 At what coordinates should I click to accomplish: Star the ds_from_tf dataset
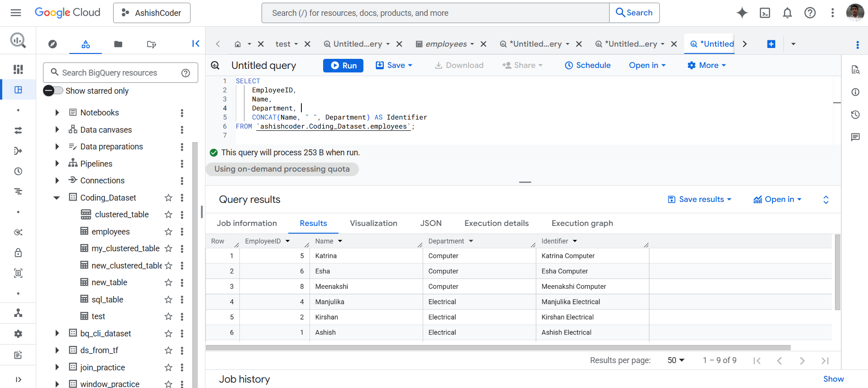[168, 350]
